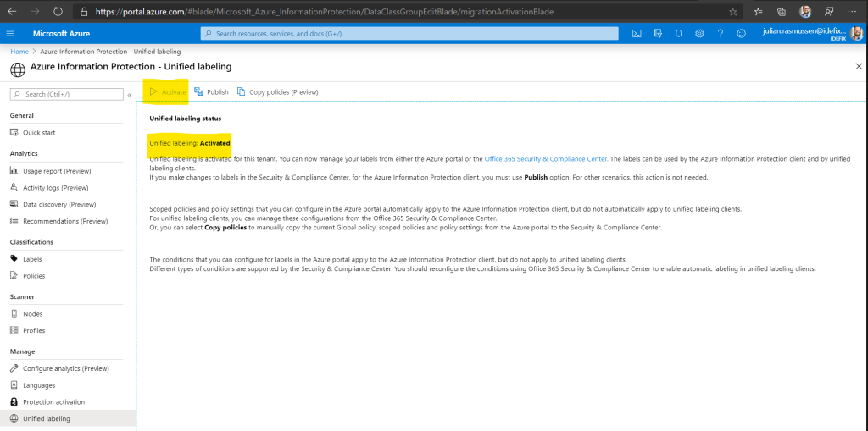868x431 pixels.
Task: Click the Analytics section header
Action: pos(24,153)
